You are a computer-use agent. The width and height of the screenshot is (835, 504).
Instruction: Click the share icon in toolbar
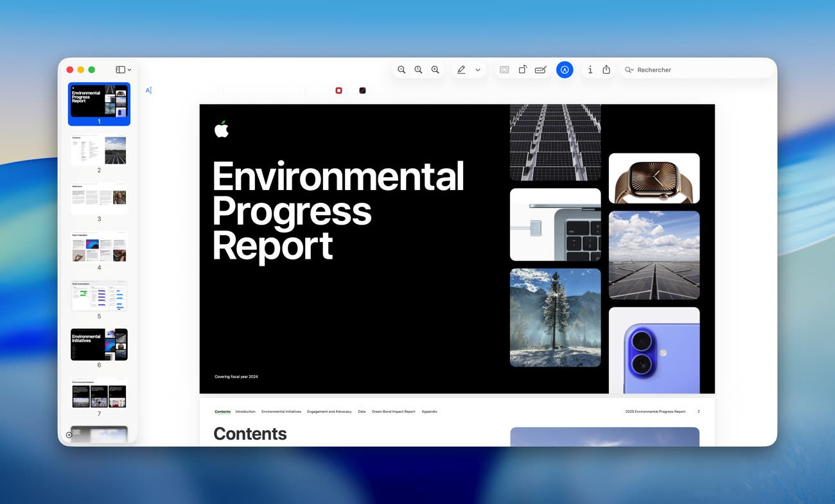pos(606,70)
